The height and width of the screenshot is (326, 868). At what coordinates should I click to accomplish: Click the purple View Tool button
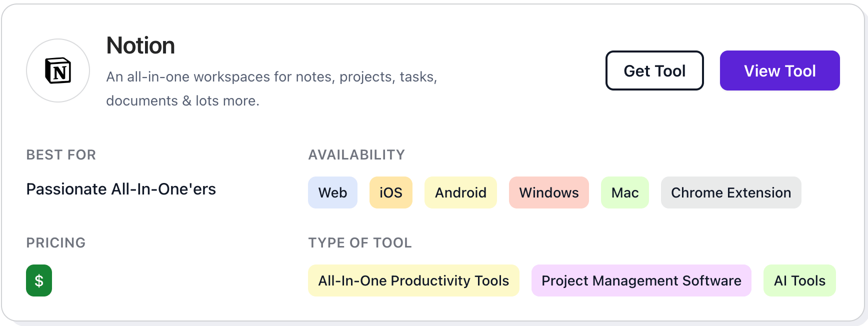(x=779, y=70)
